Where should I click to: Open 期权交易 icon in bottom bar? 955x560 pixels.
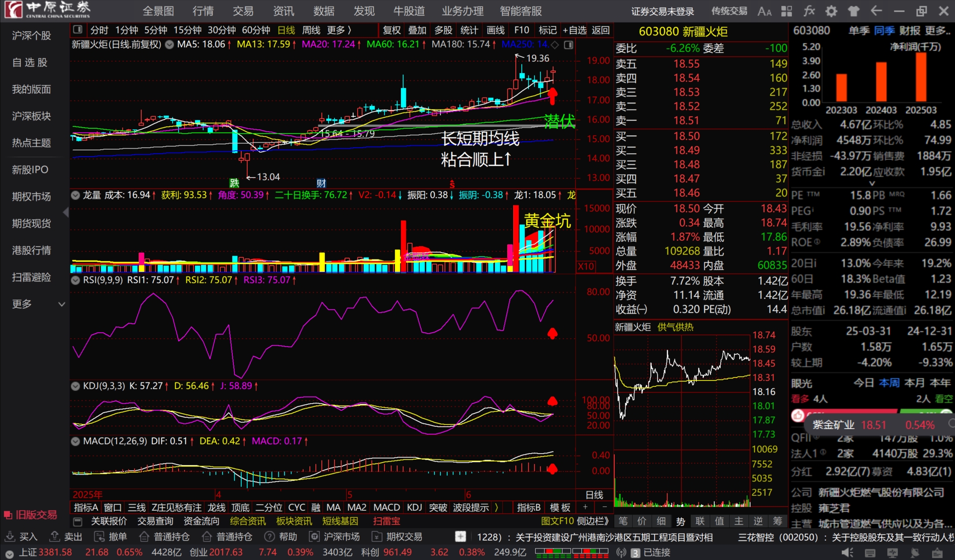378,537
